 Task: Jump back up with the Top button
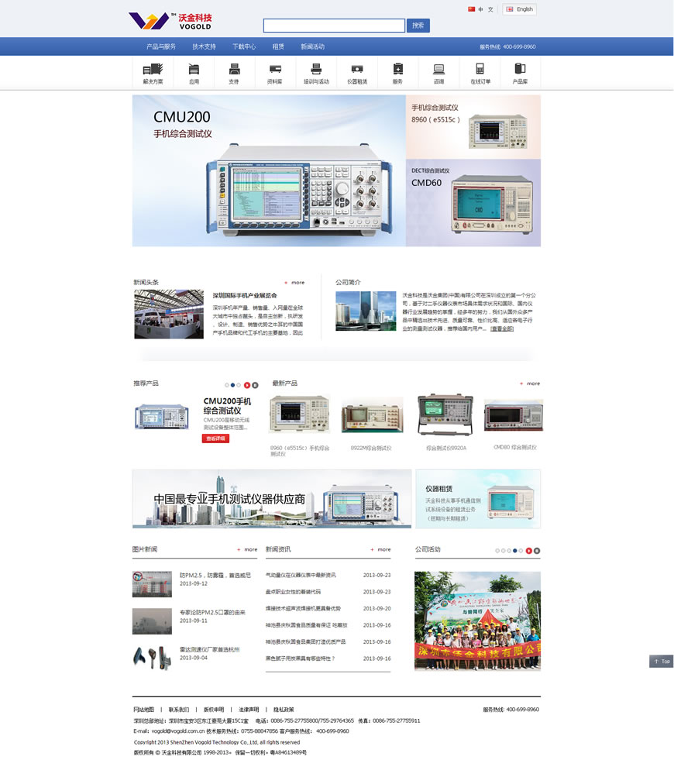pyautogui.click(x=662, y=661)
